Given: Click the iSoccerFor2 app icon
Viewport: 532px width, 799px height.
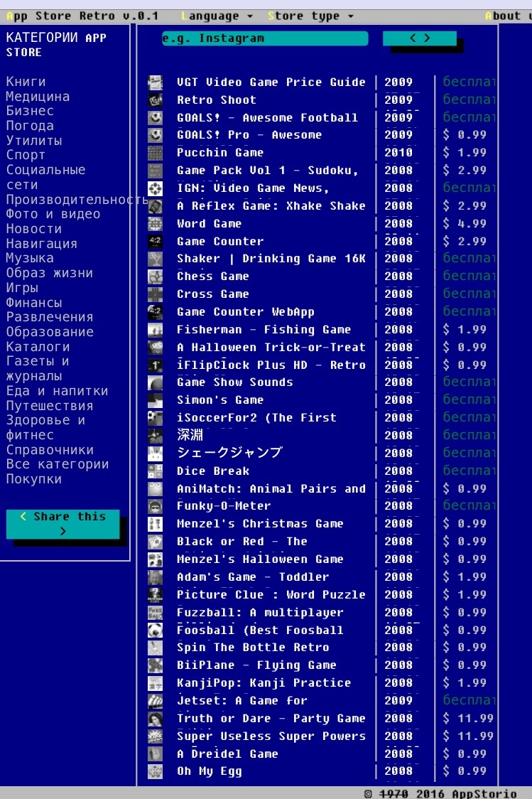Looking at the screenshot, I should pos(155,418).
